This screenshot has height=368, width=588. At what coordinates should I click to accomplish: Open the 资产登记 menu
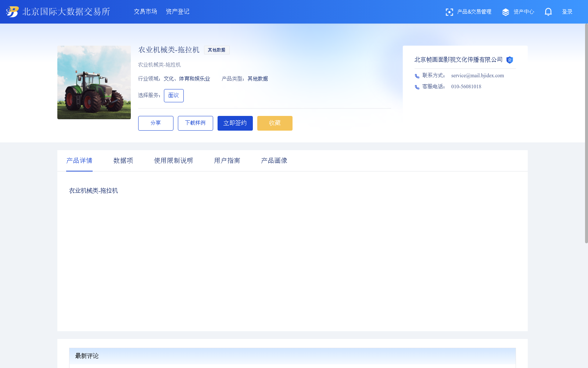tap(178, 12)
